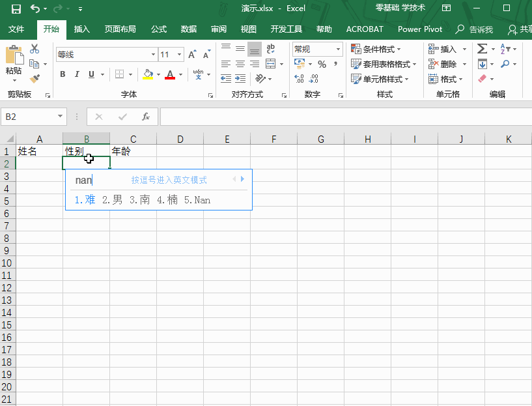Screen dimensions: 532x406
Task: Click the Clear eraser icon
Action: point(482,79)
